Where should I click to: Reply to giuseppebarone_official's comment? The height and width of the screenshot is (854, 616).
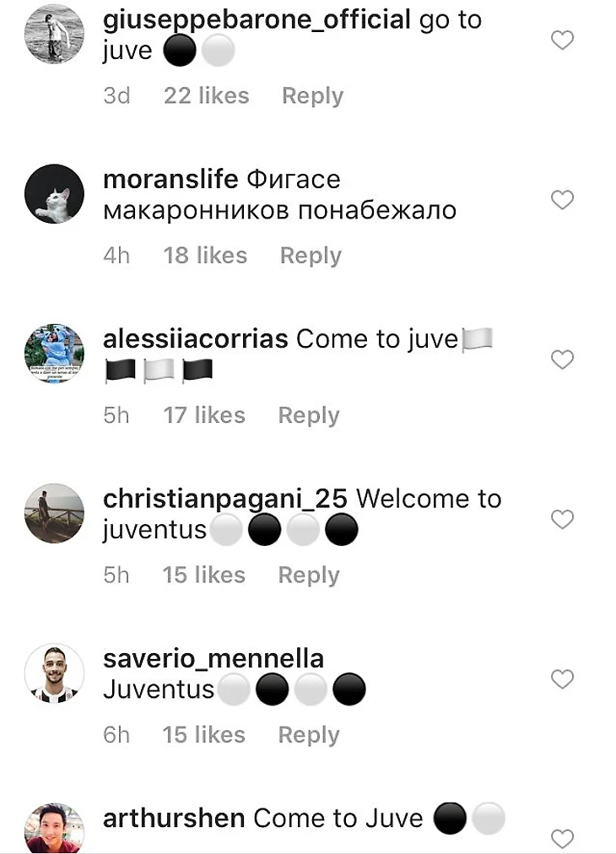[x=312, y=96]
